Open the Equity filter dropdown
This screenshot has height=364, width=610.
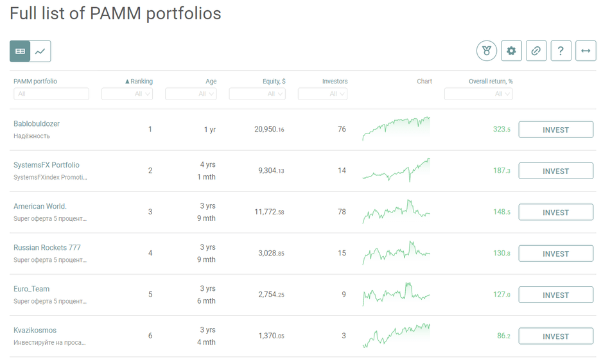(257, 94)
